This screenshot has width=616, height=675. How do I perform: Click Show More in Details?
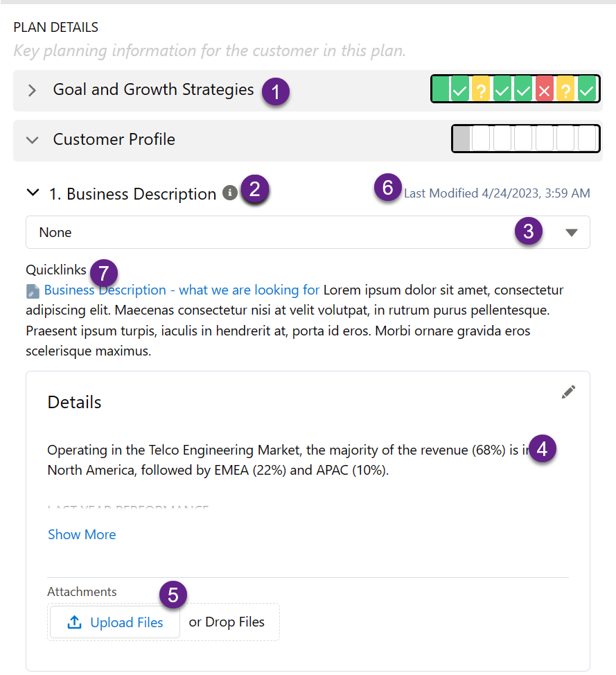point(82,534)
